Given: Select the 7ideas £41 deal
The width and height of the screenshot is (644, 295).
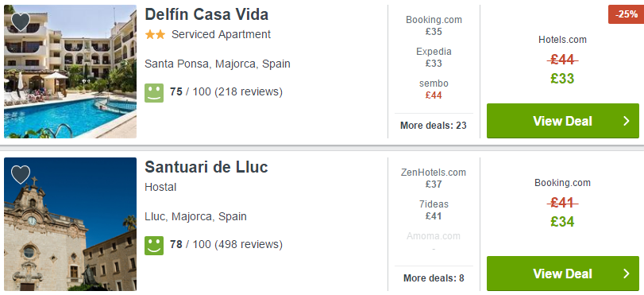Looking at the screenshot, I should tap(434, 210).
